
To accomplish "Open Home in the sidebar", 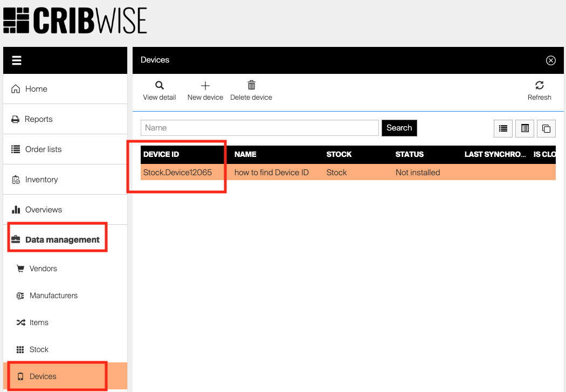I will [36, 89].
